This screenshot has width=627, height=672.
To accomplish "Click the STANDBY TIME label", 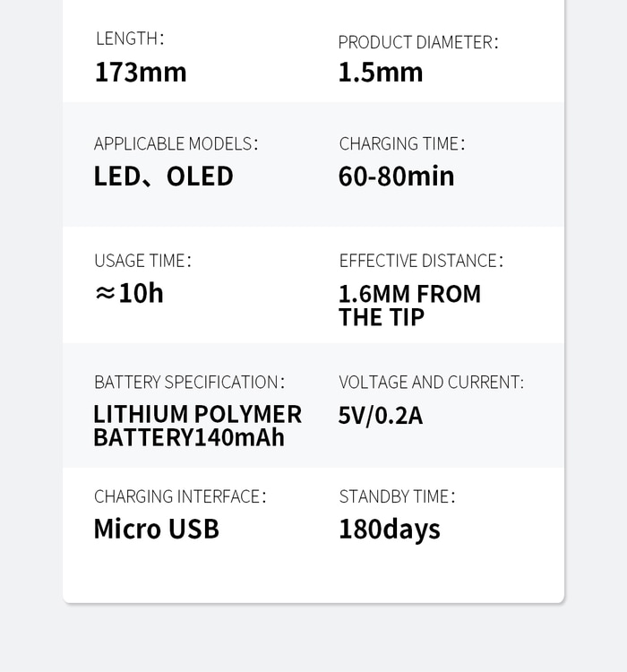I will point(397,496).
